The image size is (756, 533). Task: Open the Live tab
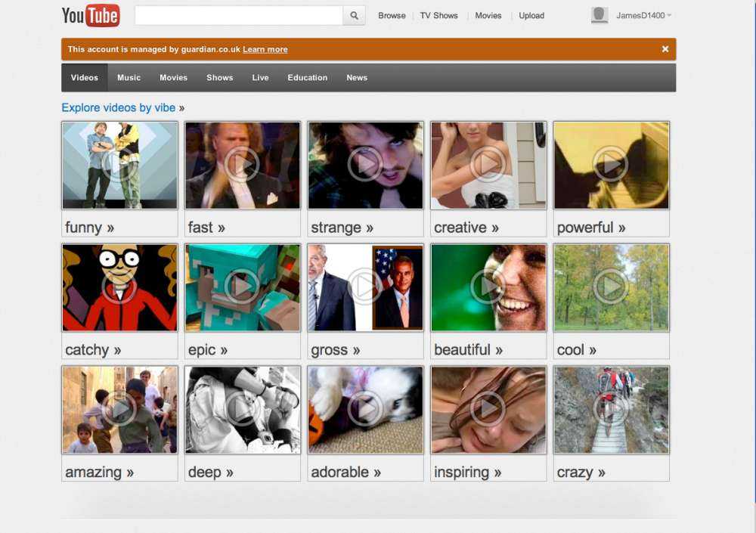click(260, 78)
